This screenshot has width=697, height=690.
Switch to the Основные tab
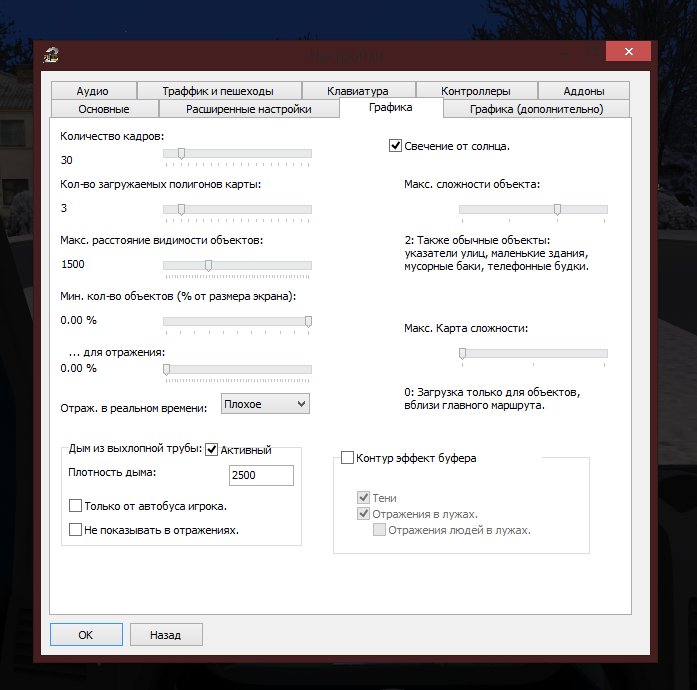104,109
